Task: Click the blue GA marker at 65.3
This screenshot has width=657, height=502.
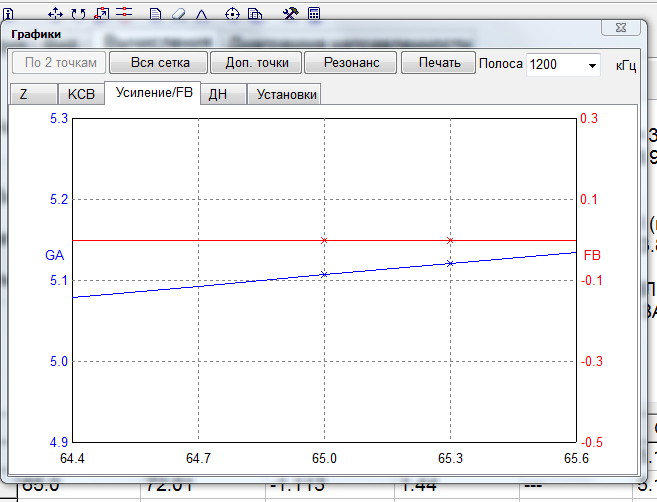Action: click(450, 263)
